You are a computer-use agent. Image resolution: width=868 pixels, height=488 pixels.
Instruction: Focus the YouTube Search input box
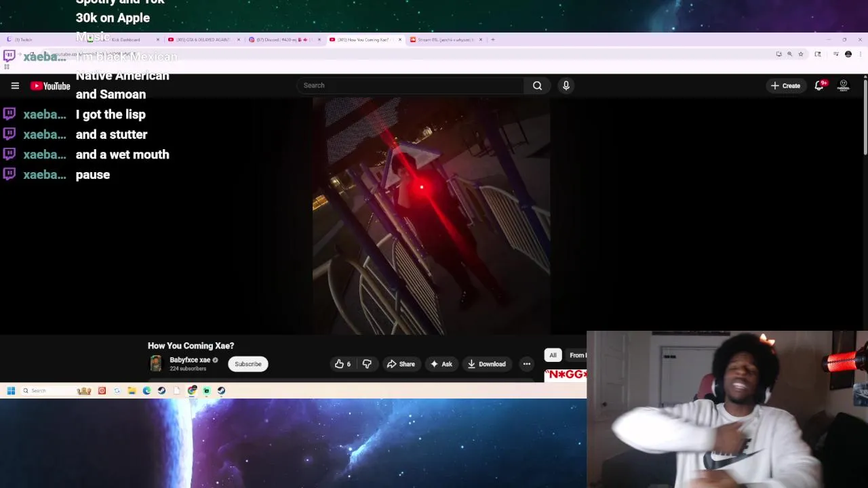click(410, 85)
